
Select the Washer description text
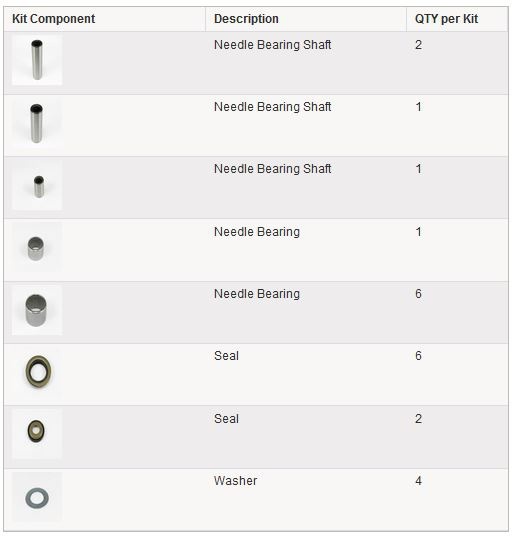click(x=235, y=481)
